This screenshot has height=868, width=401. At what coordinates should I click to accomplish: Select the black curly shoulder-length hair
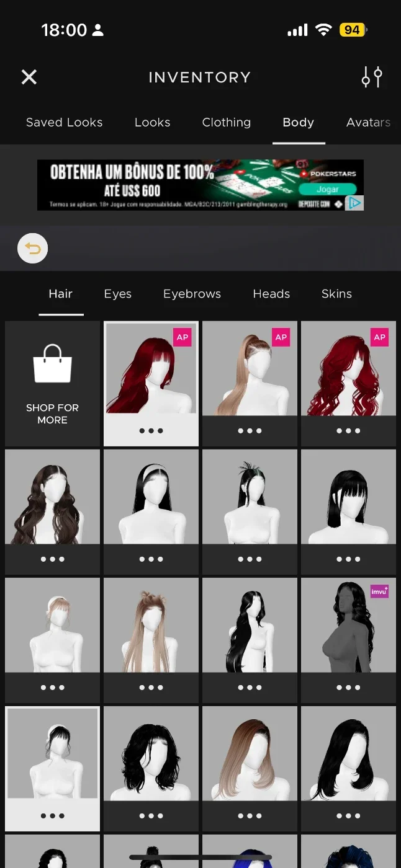point(151,753)
